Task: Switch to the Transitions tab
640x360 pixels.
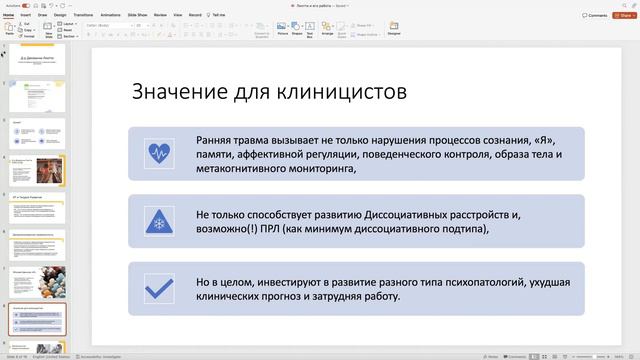Action: 83,15
